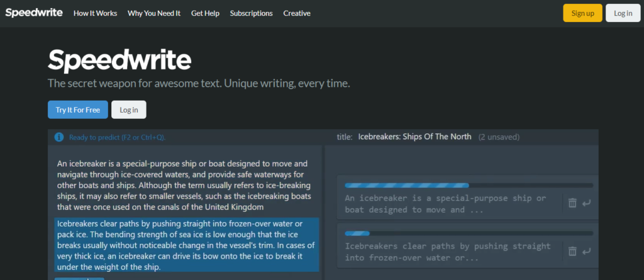Select the highlighted Icebreakers clear paths paragraph
Viewport: 644px width, 280px height.
tap(186, 245)
